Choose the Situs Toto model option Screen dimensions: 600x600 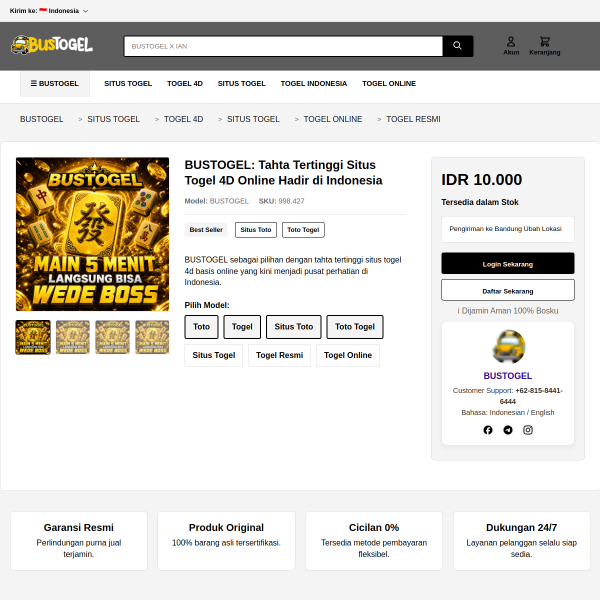[x=293, y=327]
